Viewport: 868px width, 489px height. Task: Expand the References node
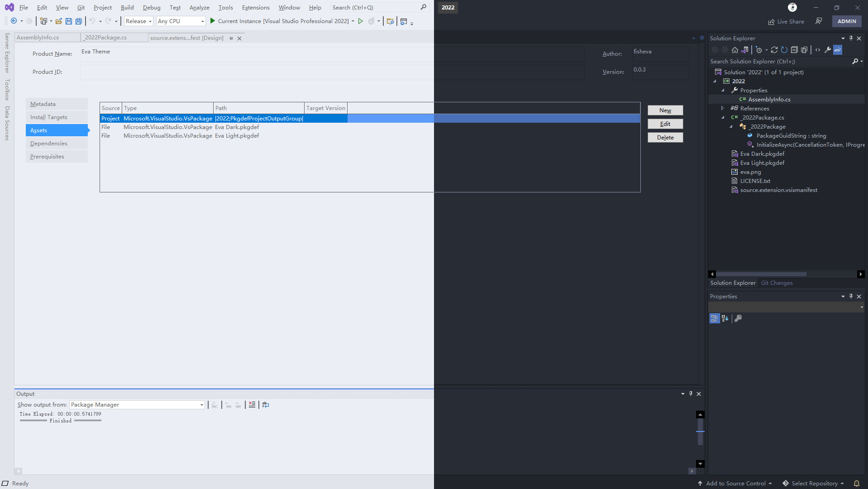pos(722,108)
